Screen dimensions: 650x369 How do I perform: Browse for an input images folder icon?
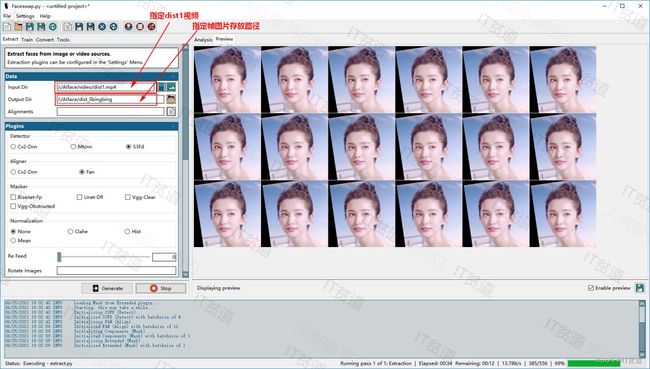click(171, 87)
